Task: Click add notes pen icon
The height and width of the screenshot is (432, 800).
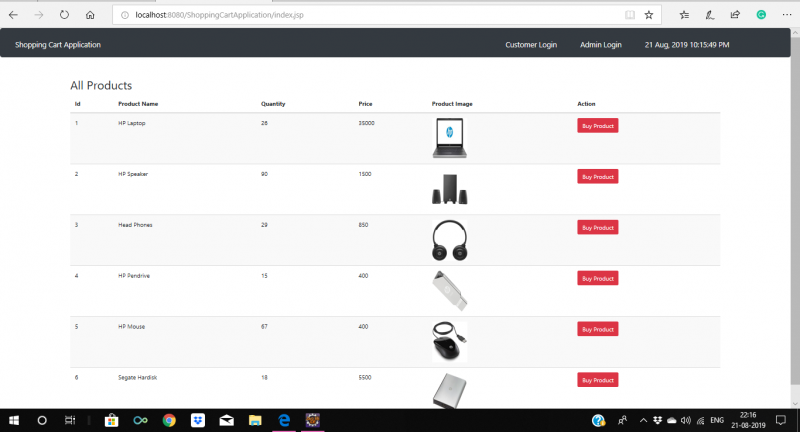Action: (x=710, y=15)
